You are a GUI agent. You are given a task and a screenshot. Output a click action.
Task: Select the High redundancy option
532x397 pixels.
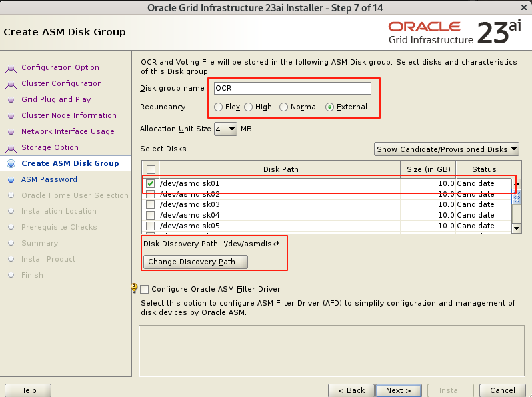coord(249,107)
